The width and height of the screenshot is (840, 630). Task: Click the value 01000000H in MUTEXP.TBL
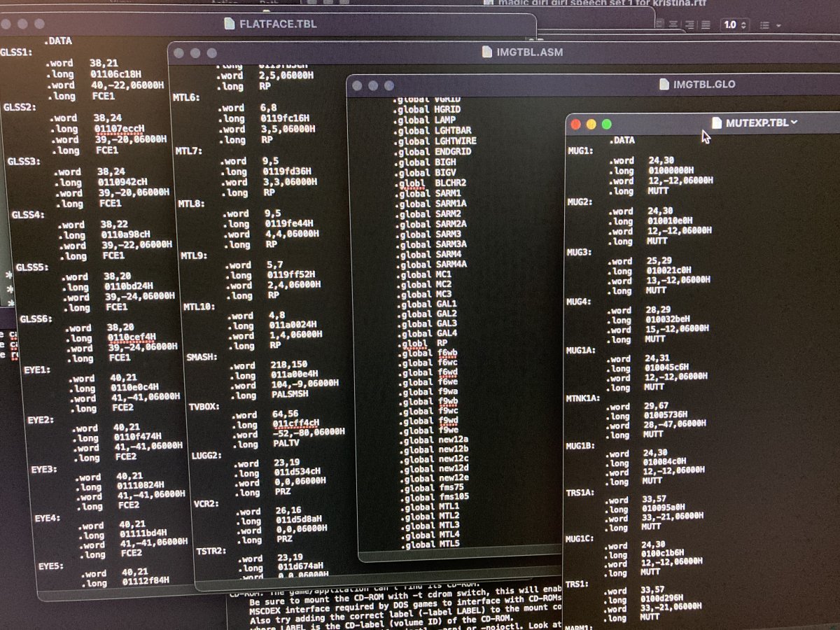click(x=671, y=170)
